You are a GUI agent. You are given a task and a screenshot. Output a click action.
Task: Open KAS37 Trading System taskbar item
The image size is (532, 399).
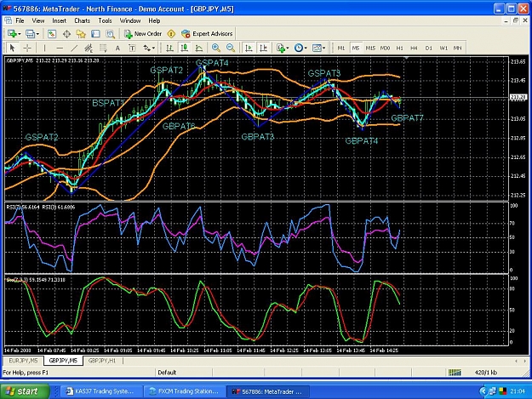[x=100, y=391]
